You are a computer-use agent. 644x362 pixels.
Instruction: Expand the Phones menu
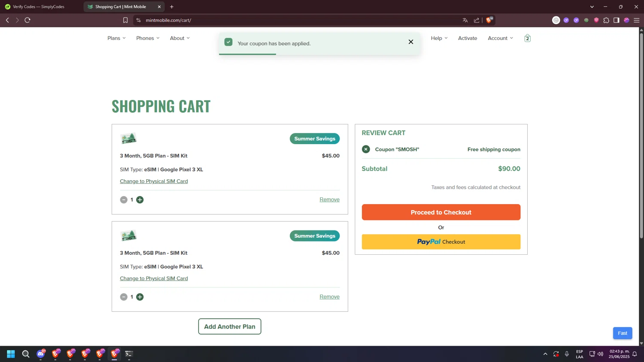148,38
